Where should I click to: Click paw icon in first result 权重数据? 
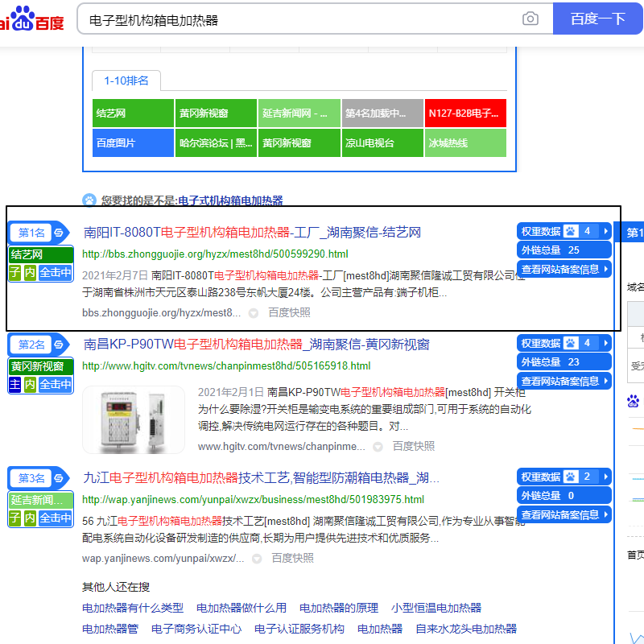[x=571, y=231]
